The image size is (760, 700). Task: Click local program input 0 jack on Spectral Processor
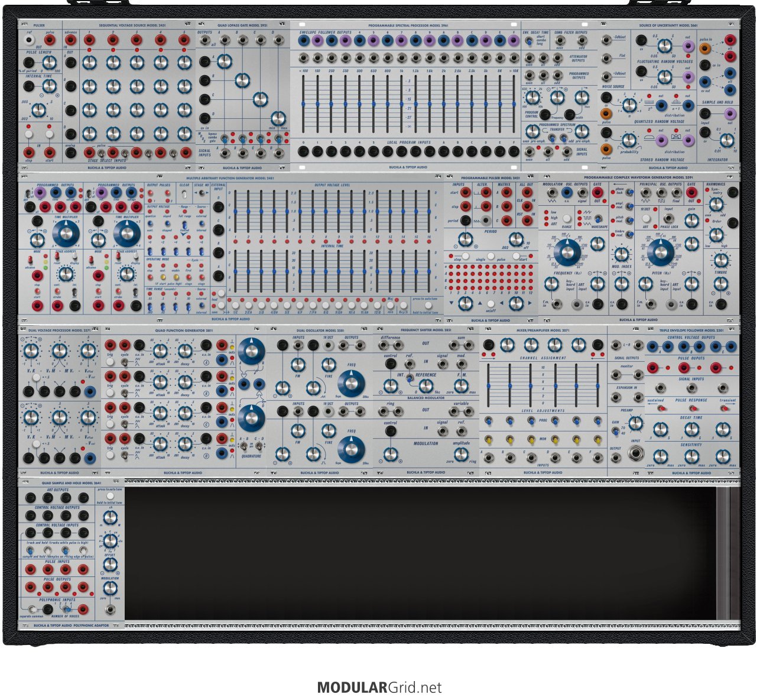(304, 151)
